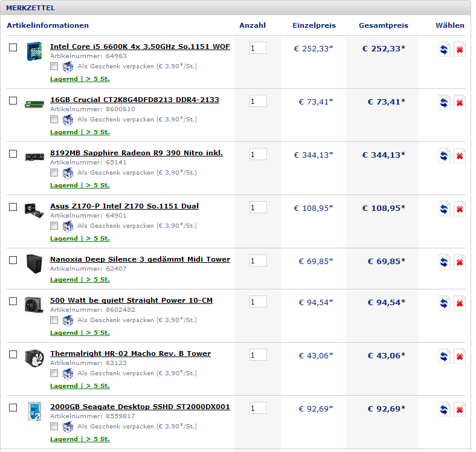Click refresh icon for Asus Z170-P row
476x452 pixels.
[x=444, y=208]
